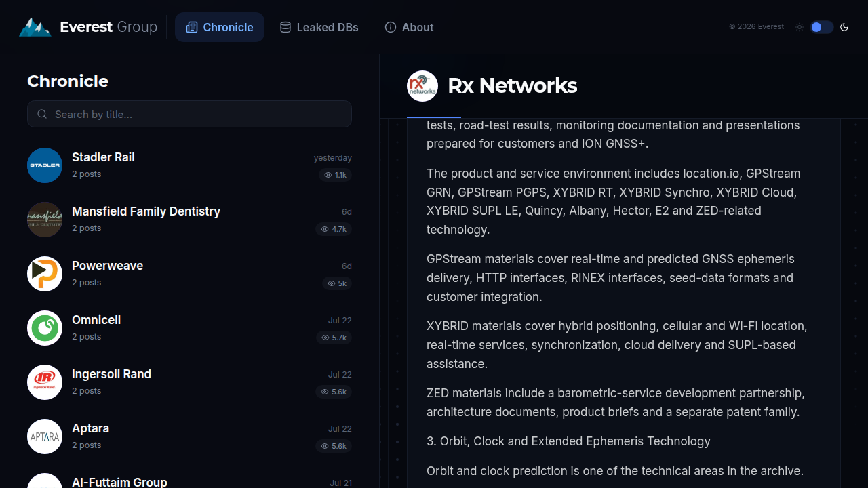Open the Mansfield Family Dentistry logo
This screenshot has width=868, height=488.
pyautogui.click(x=45, y=220)
